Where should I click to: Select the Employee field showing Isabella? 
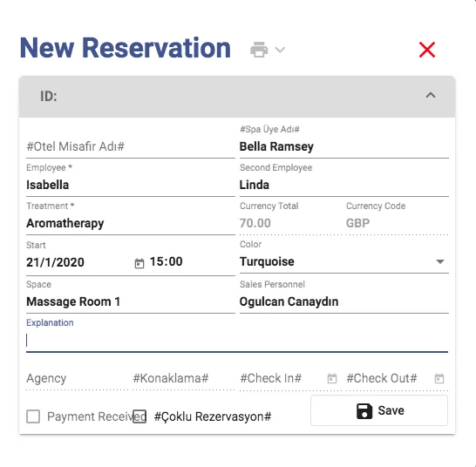pyautogui.click(x=131, y=185)
